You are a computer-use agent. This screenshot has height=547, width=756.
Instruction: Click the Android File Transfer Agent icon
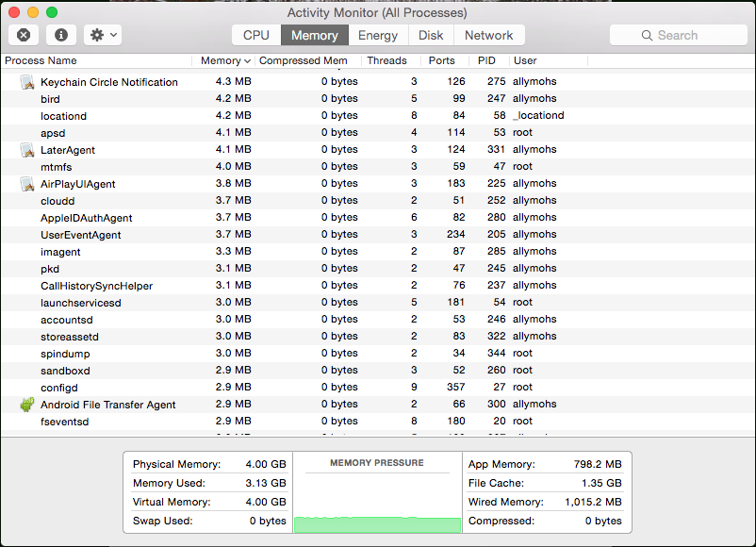click(x=27, y=405)
